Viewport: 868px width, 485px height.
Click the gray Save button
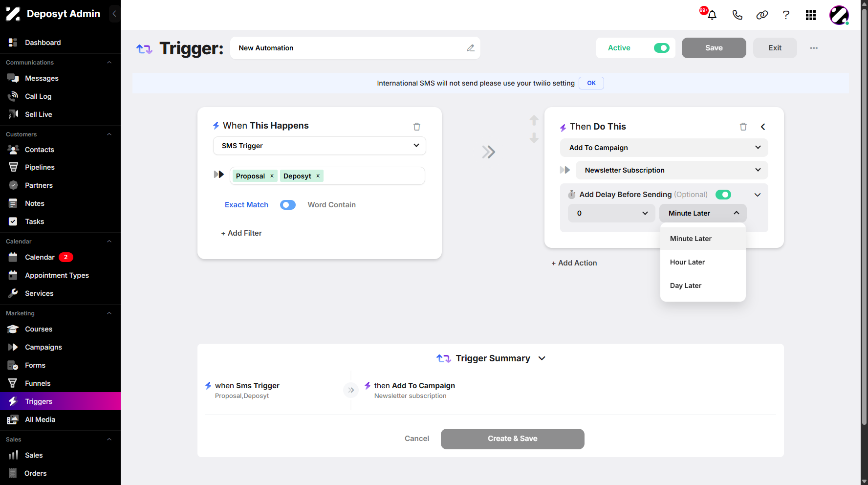click(714, 48)
